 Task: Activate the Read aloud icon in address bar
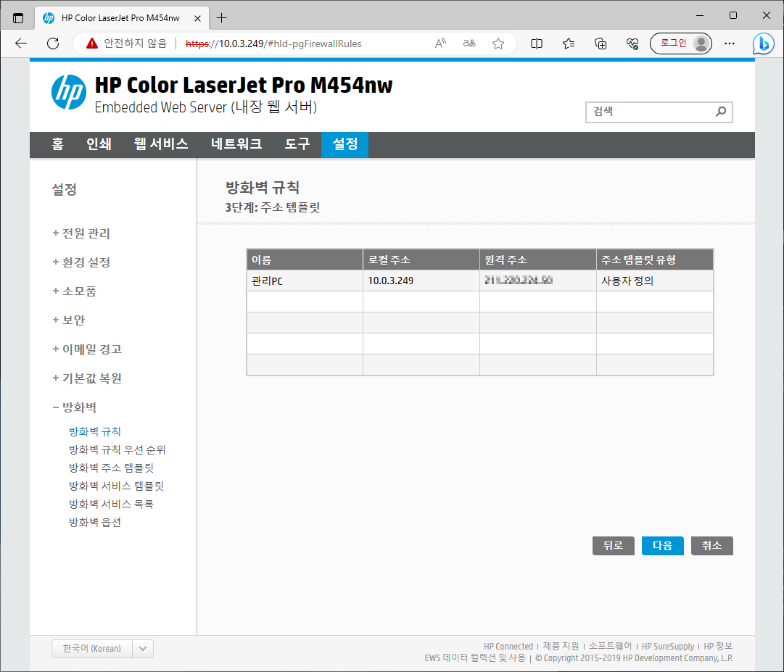click(440, 43)
